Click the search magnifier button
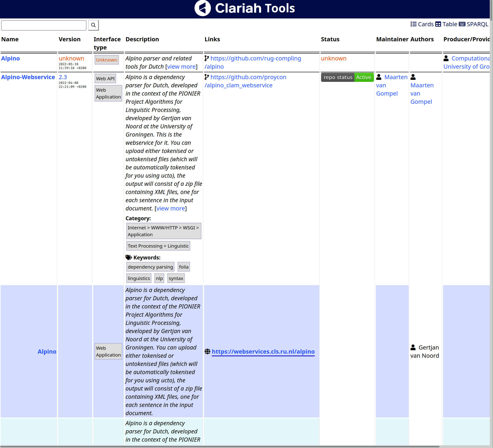 pos(93,25)
